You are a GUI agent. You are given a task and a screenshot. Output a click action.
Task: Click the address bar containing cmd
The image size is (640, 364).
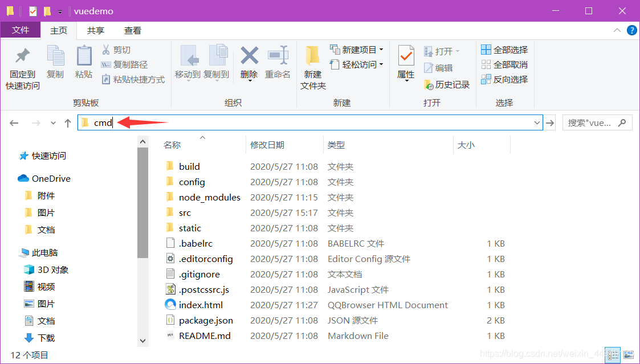(310, 122)
